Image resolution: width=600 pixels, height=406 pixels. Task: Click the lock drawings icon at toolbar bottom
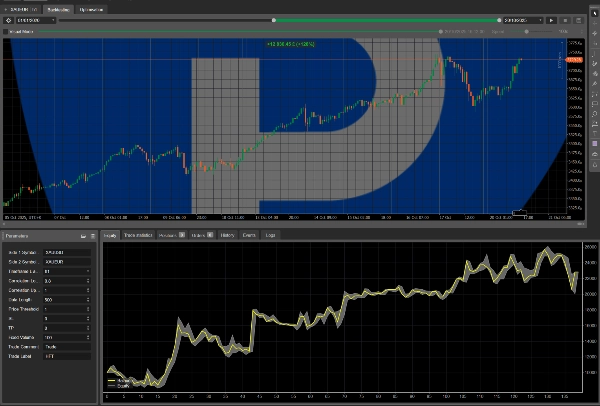[x=595, y=165]
